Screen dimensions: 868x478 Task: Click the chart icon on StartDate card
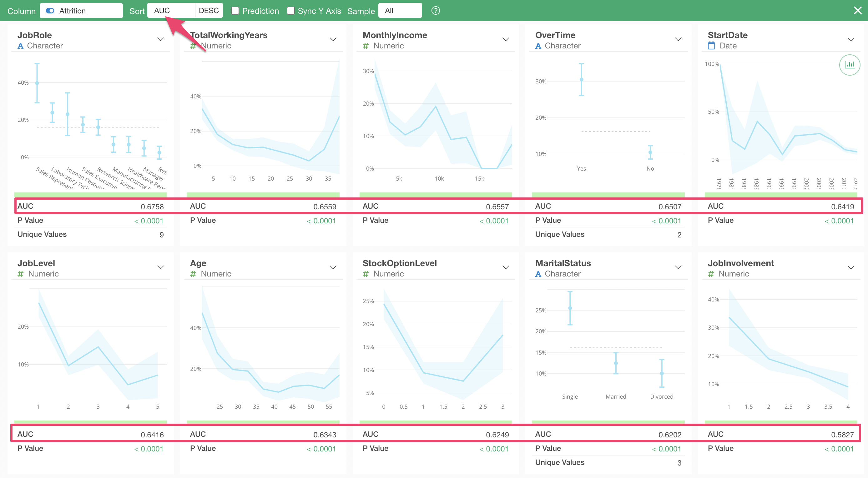tap(849, 65)
